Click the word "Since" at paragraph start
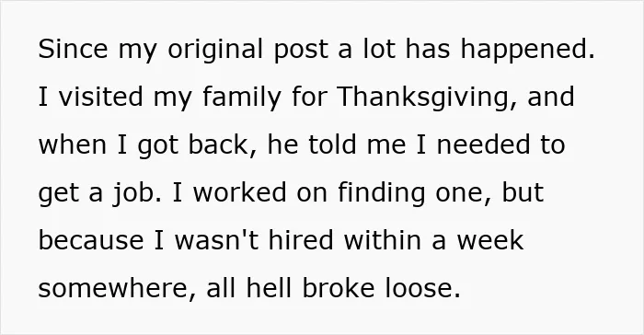This screenshot has width=644, height=335. (x=73, y=49)
